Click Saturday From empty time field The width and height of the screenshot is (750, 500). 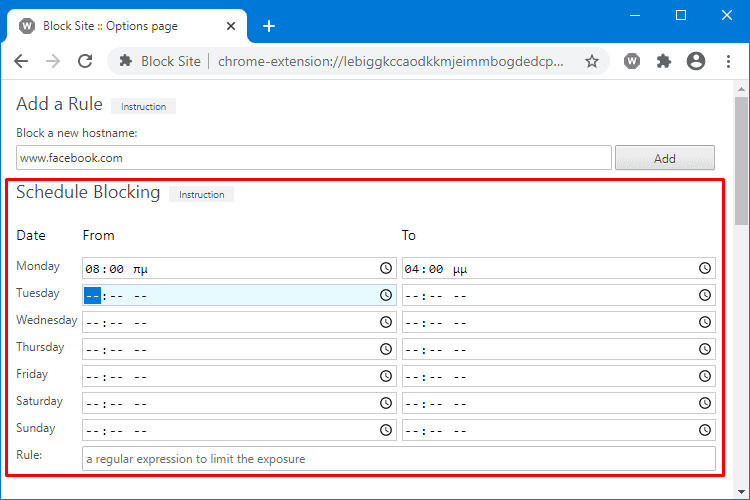tap(239, 403)
